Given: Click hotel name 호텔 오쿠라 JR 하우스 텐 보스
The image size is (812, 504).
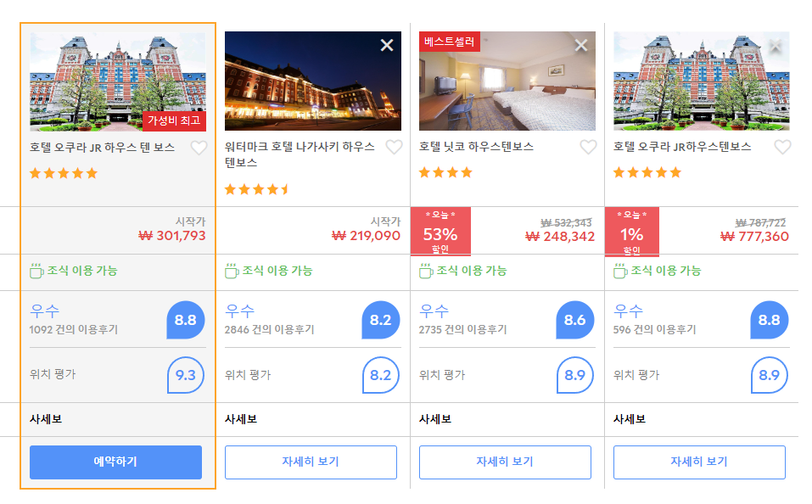Looking at the screenshot, I should click(x=102, y=148).
